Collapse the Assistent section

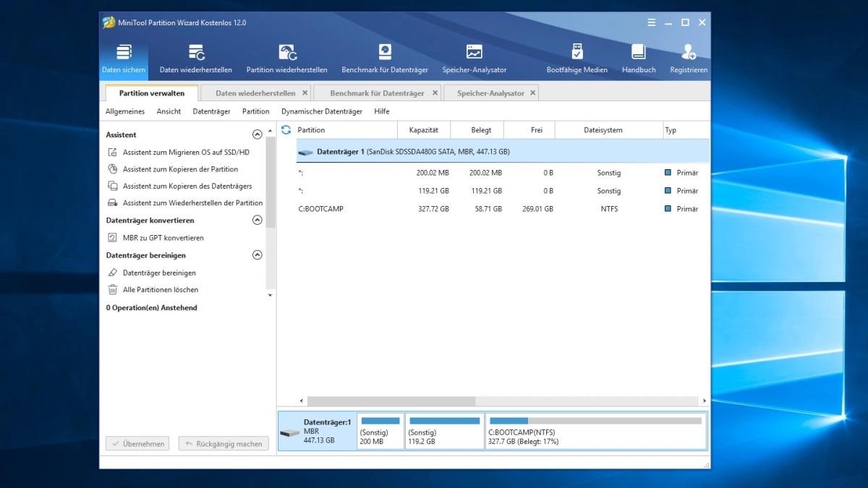click(x=257, y=134)
